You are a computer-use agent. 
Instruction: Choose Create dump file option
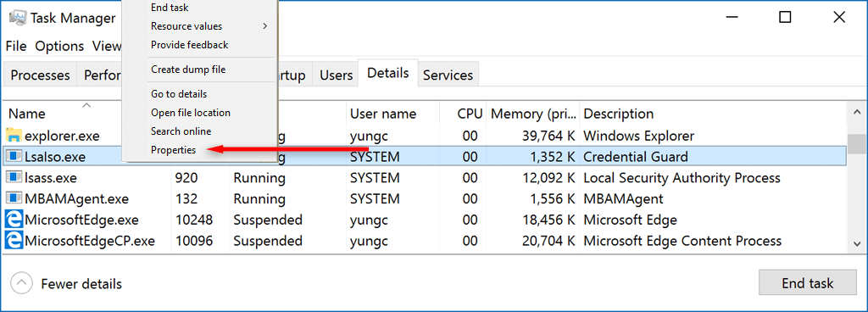point(188,70)
